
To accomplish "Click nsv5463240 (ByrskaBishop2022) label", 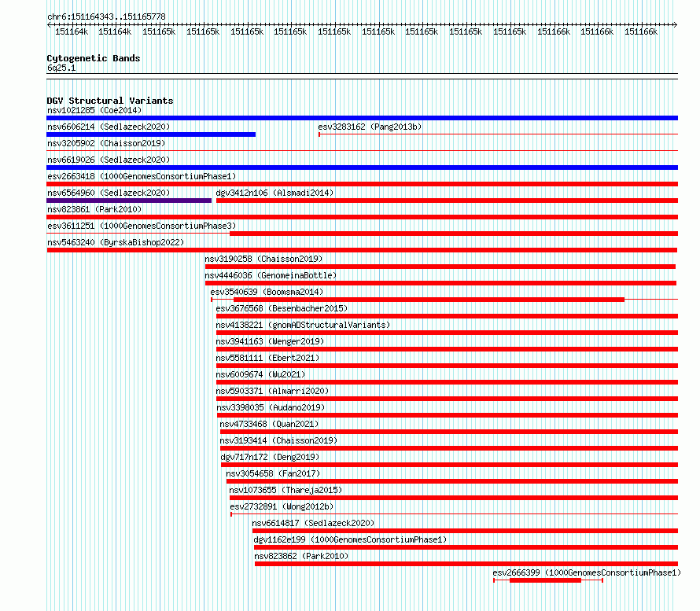I will tap(116, 242).
